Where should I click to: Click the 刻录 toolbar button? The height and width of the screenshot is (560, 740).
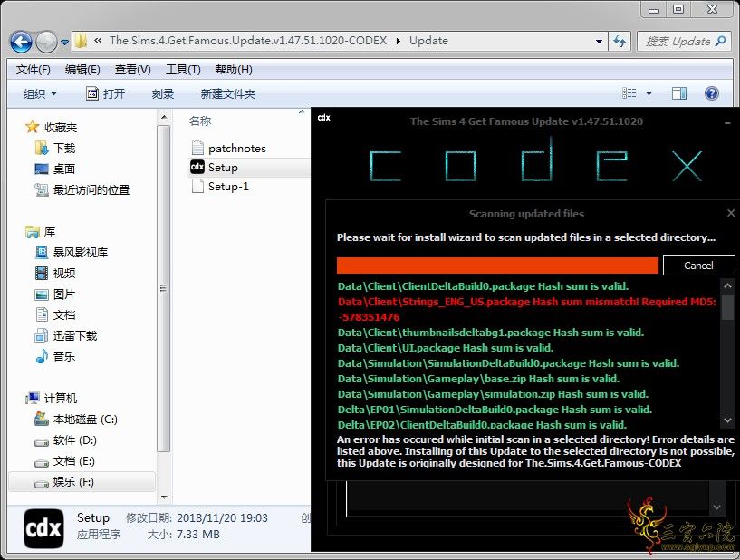coord(163,93)
